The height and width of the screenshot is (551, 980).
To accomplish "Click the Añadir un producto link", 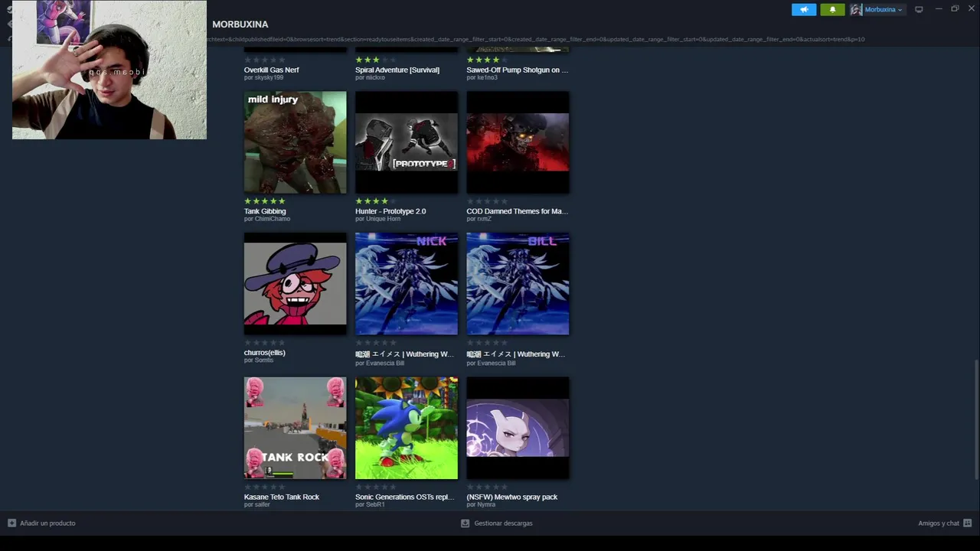I will [47, 523].
